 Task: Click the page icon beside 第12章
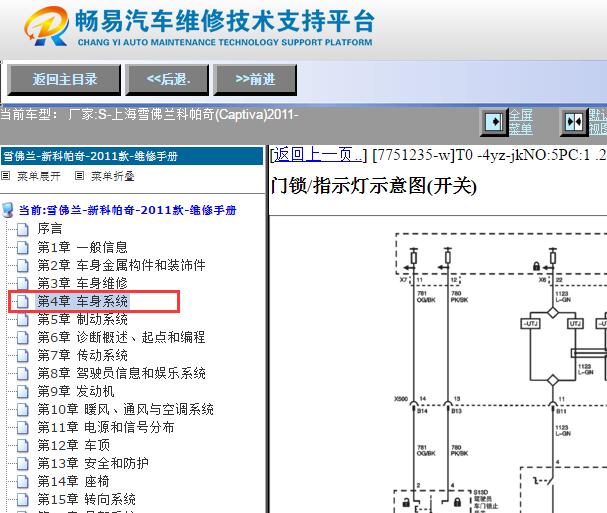click(22, 446)
